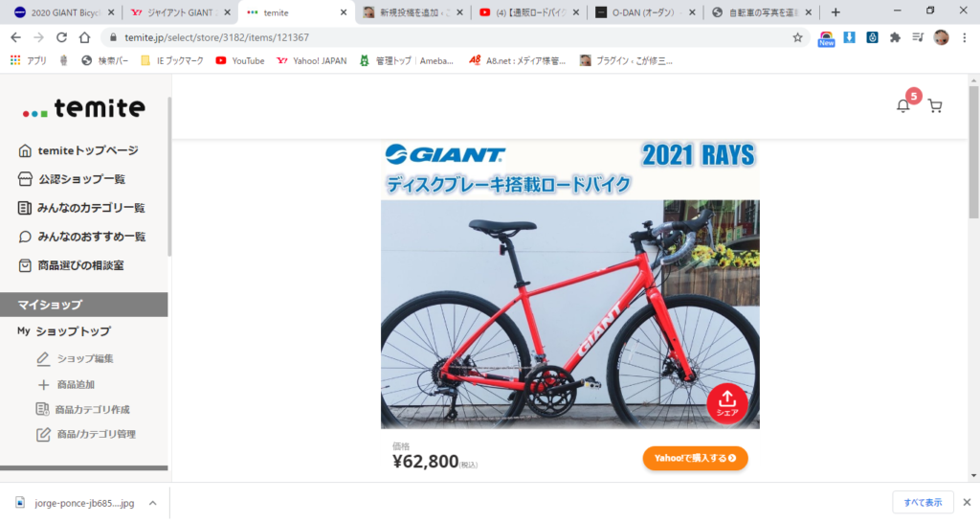This screenshot has width=980, height=523.
Task: Reload the page using the refresh icon
Action: point(61,37)
